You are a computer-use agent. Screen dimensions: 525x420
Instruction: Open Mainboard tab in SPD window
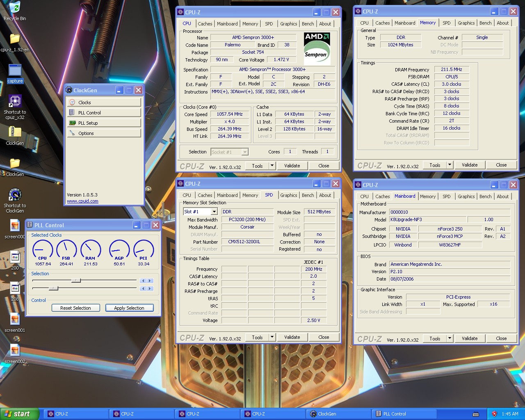coord(227,195)
